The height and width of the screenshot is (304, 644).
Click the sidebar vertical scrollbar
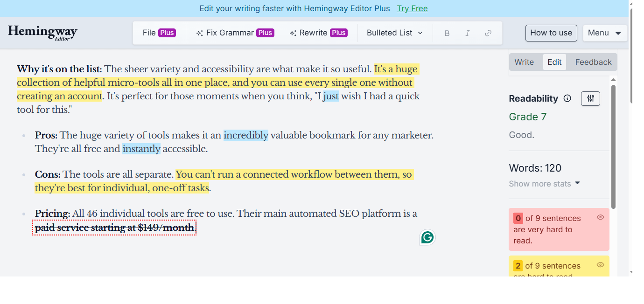(x=614, y=146)
